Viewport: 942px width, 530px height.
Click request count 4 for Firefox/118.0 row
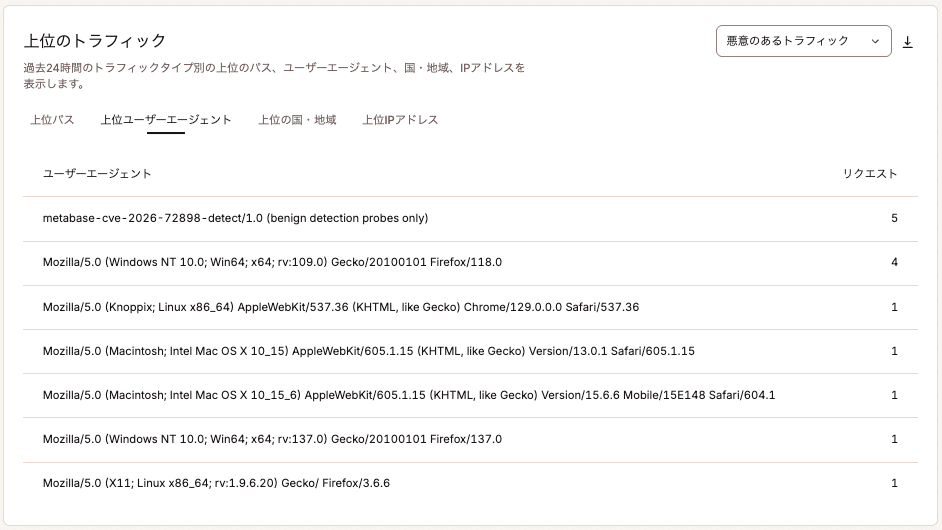tap(894, 263)
